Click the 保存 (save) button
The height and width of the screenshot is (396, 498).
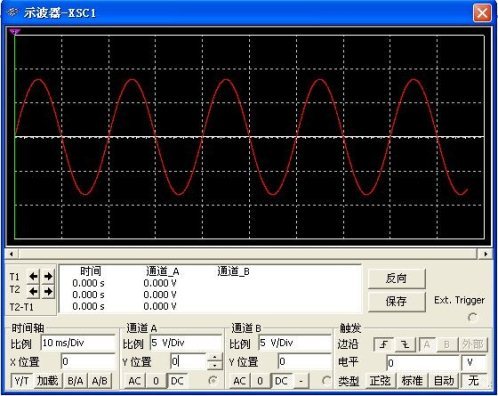397,302
